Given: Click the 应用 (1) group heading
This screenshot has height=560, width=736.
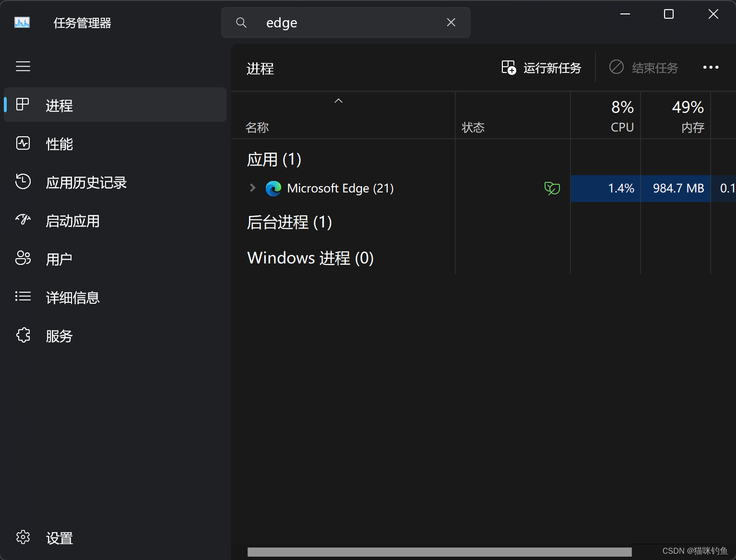Looking at the screenshot, I should [x=274, y=159].
